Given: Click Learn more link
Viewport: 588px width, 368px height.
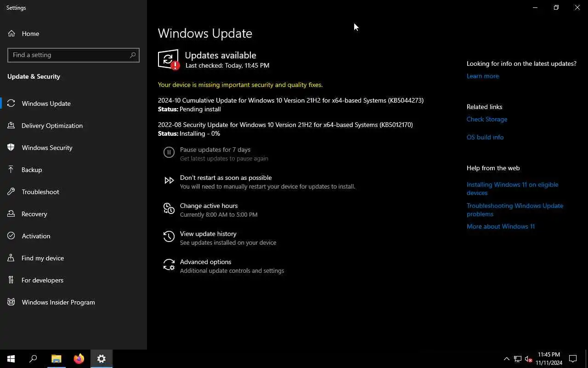Looking at the screenshot, I should (482, 76).
